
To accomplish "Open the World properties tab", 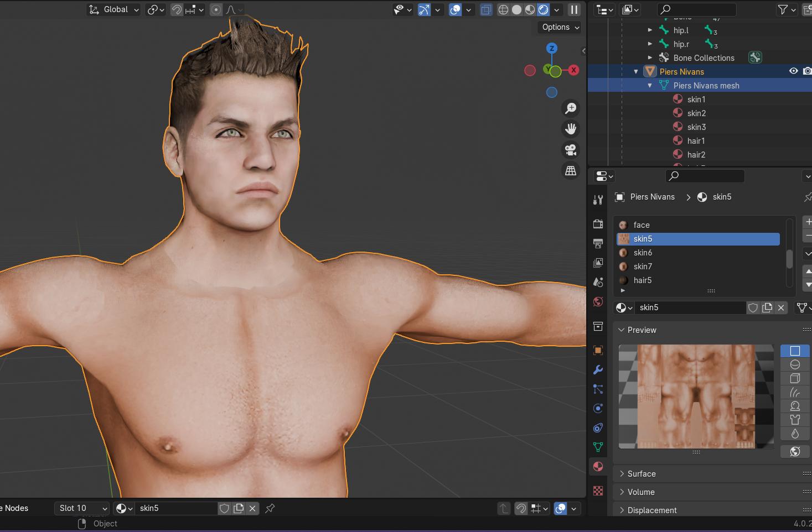I will pyautogui.click(x=598, y=301).
